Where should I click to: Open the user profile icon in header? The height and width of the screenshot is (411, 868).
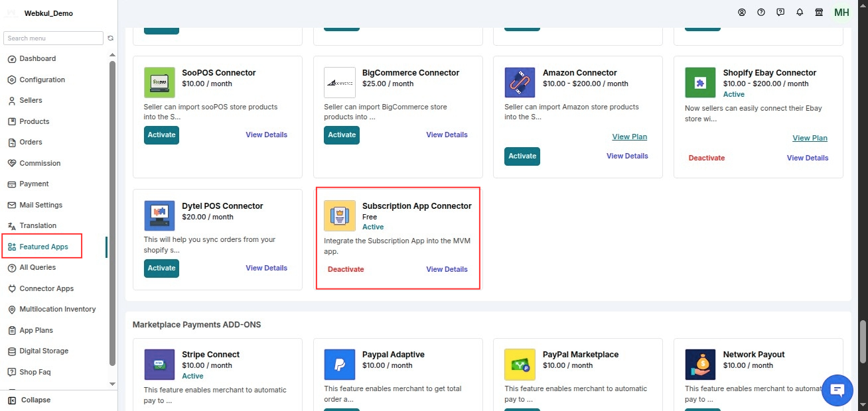tap(742, 13)
